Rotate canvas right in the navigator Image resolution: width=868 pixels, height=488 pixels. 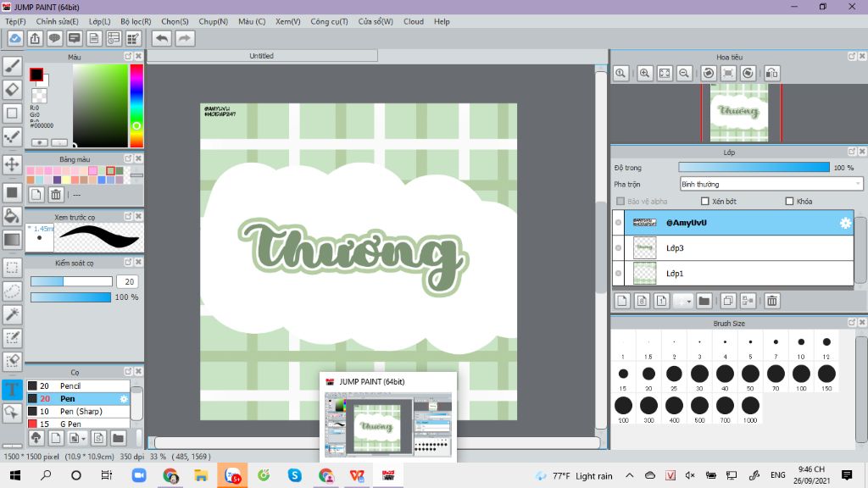(748, 73)
